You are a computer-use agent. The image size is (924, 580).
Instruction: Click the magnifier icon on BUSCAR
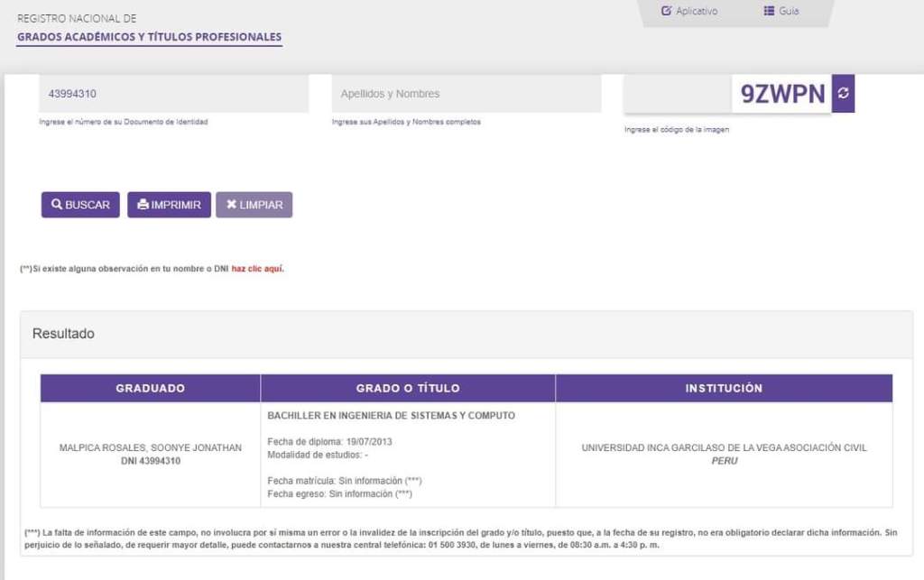coord(56,205)
